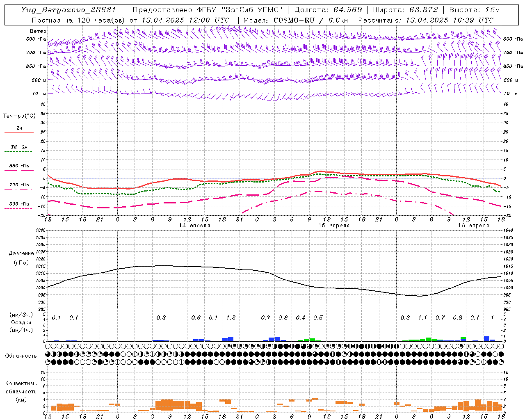Click the Давление panel label
The width and height of the screenshot is (525, 420).
tap(21, 253)
